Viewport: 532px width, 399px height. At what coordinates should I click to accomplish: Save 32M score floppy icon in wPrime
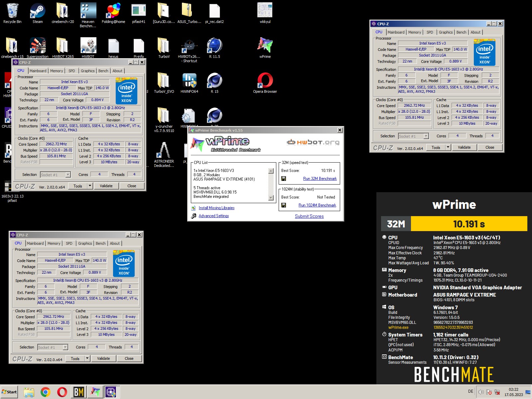click(x=284, y=179)
